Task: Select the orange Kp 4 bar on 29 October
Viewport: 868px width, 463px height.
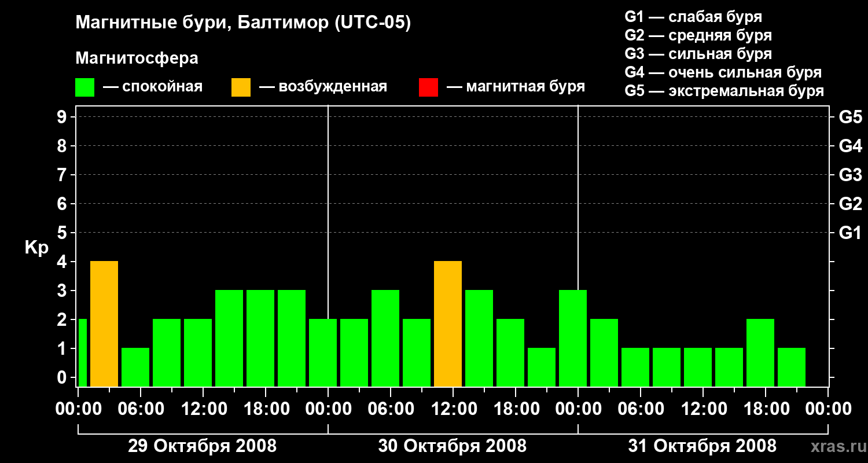Action: tap(104, 324)
